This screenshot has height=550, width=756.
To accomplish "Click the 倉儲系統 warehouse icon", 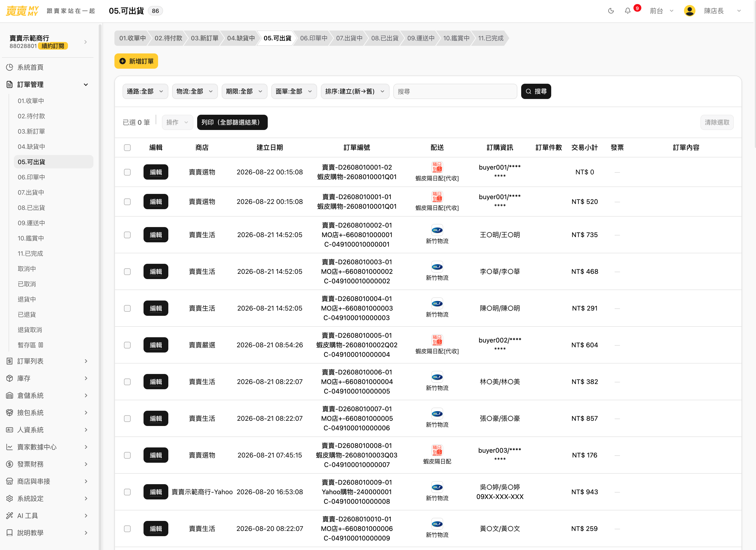I will (10, 396).
